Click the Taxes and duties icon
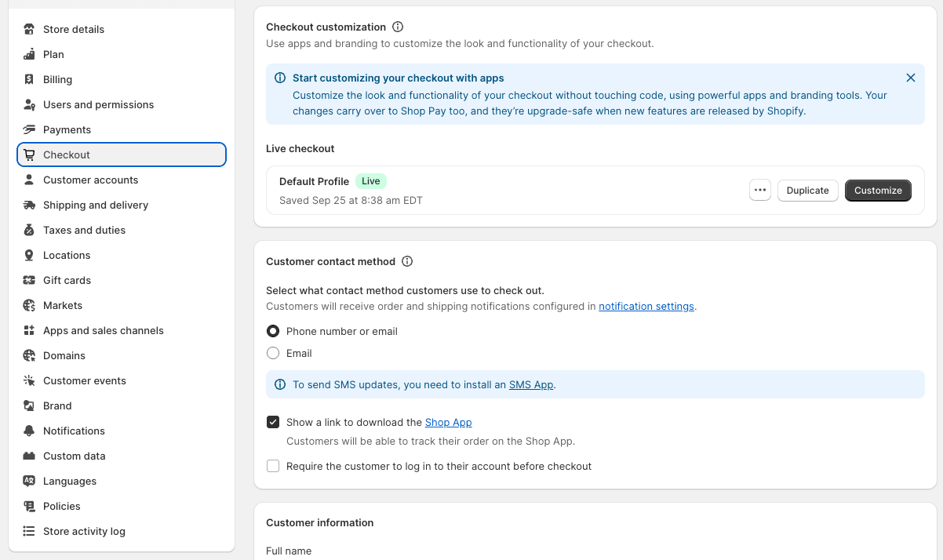 pyautogui.click(x=29, y=230)
